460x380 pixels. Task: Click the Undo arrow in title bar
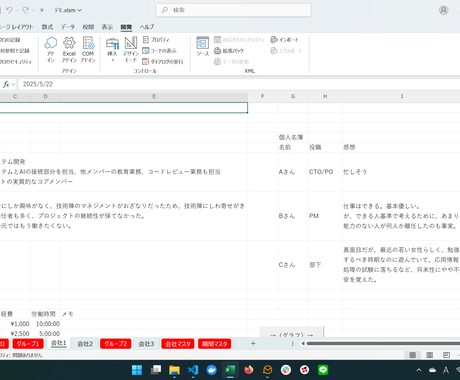pos(9,10)
